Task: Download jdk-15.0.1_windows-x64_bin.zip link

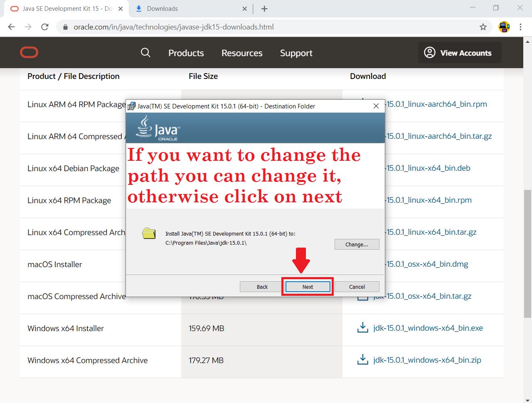Action: (427, 360)
